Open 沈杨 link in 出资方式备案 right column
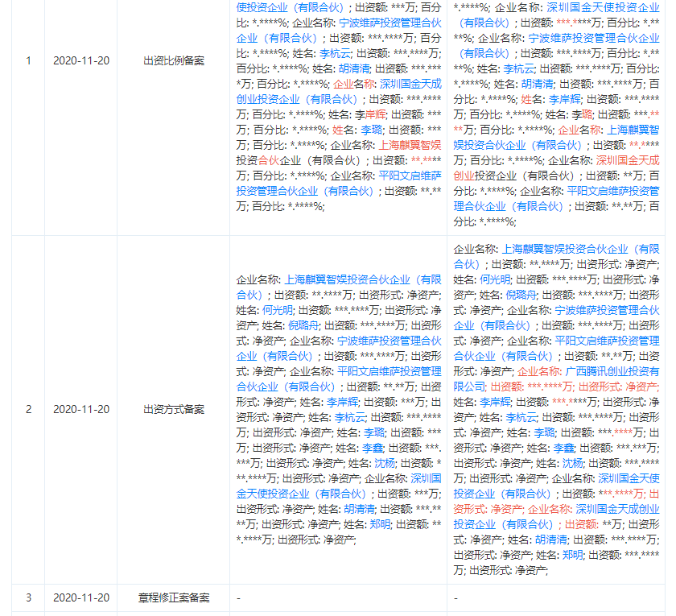The height and width of the screenshot is (616, 676). [x=572, y=463]
